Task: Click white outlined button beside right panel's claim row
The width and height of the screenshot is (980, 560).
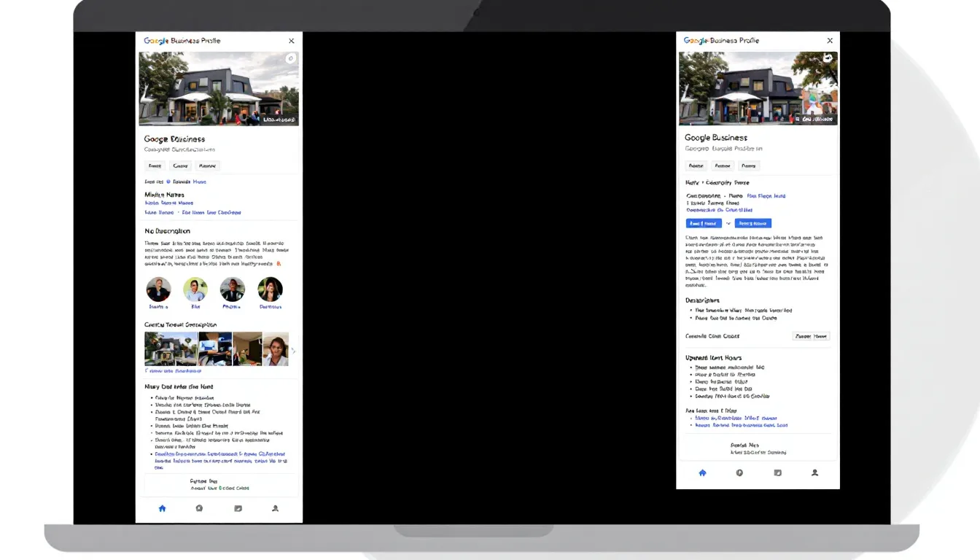Action: click(x=811, y=336)
